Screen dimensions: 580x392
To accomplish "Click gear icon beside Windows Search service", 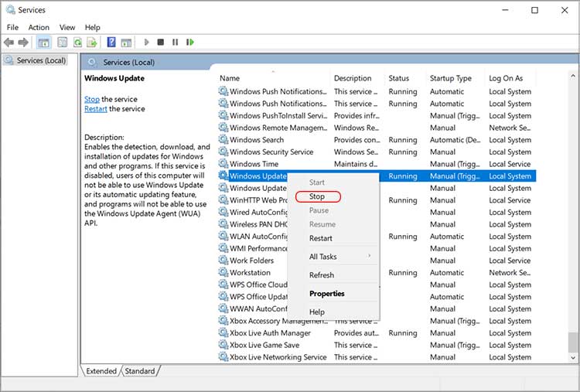I will pos(223,139).
